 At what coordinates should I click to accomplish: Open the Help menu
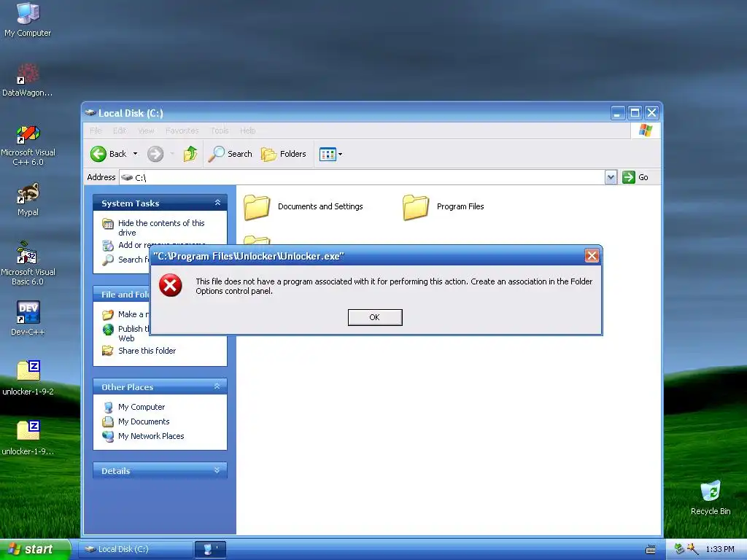point(248,131)
